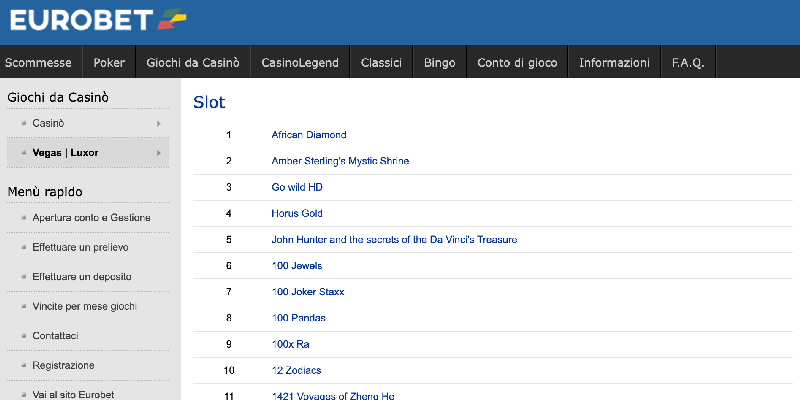Select the Casinò sidebar item
This screenshot has height=400, width=800.
[x=48, y=123]
